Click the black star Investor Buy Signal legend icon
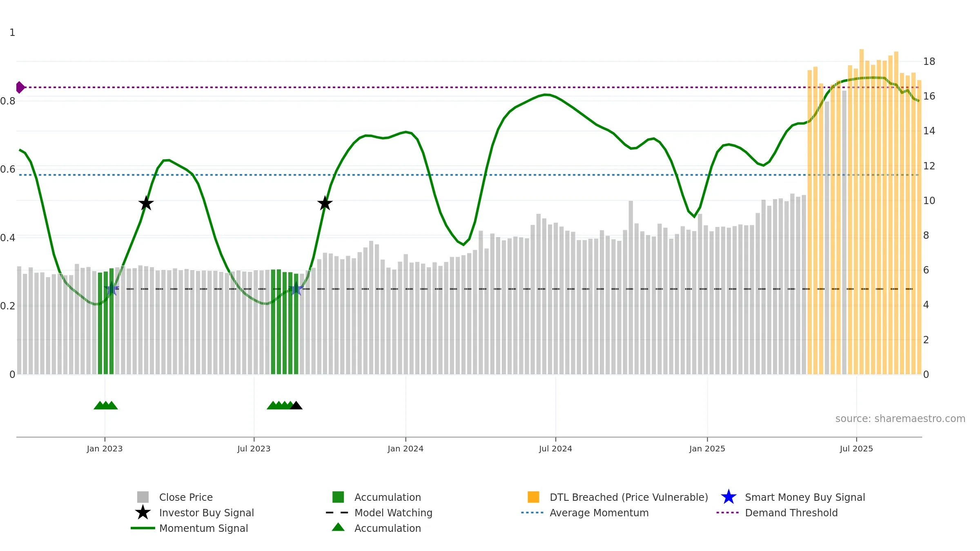 coord(143,513)
